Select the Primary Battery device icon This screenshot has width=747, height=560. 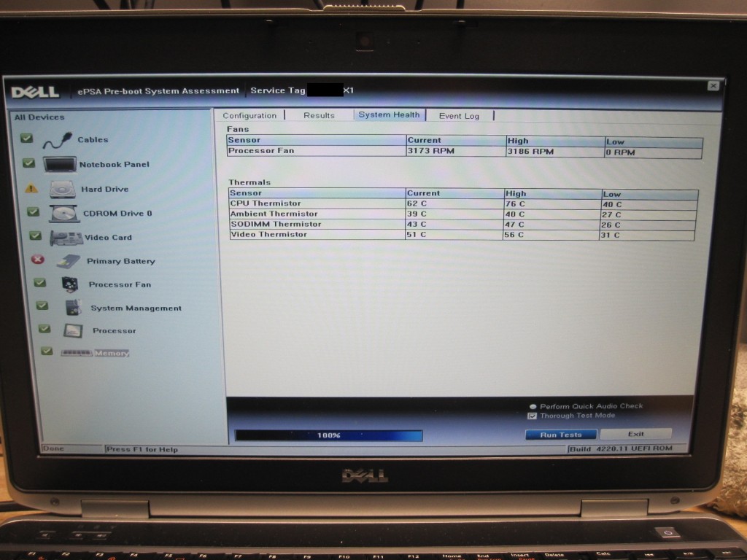click(69, 261)
